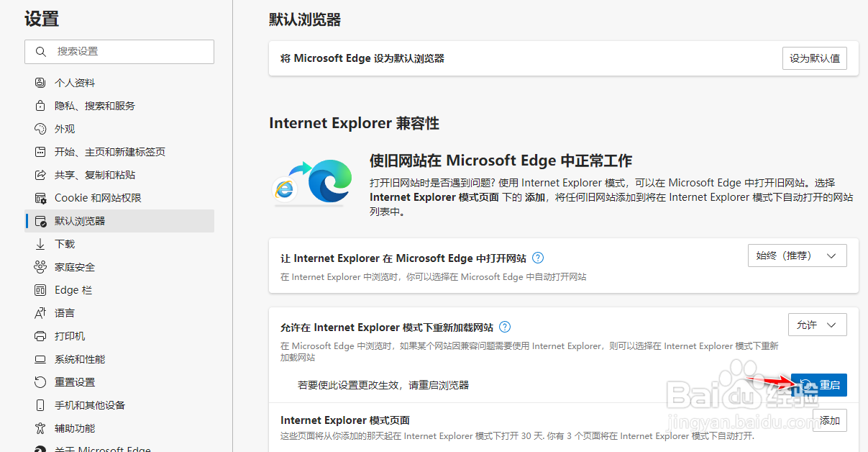The width and height of the screenshot is (868, 452).
Task: Click the Cookie 和网站权限 icon
Action: click(40, 198)
